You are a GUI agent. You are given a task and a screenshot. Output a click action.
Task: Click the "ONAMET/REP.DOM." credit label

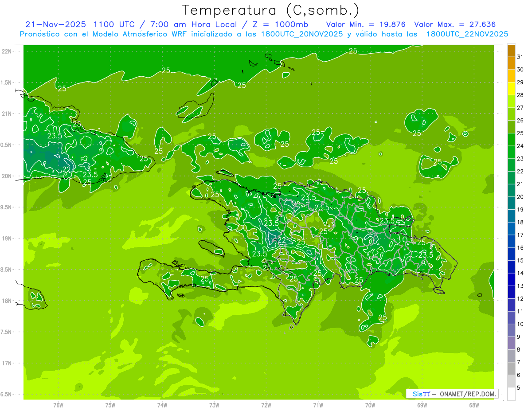point(468,394)
